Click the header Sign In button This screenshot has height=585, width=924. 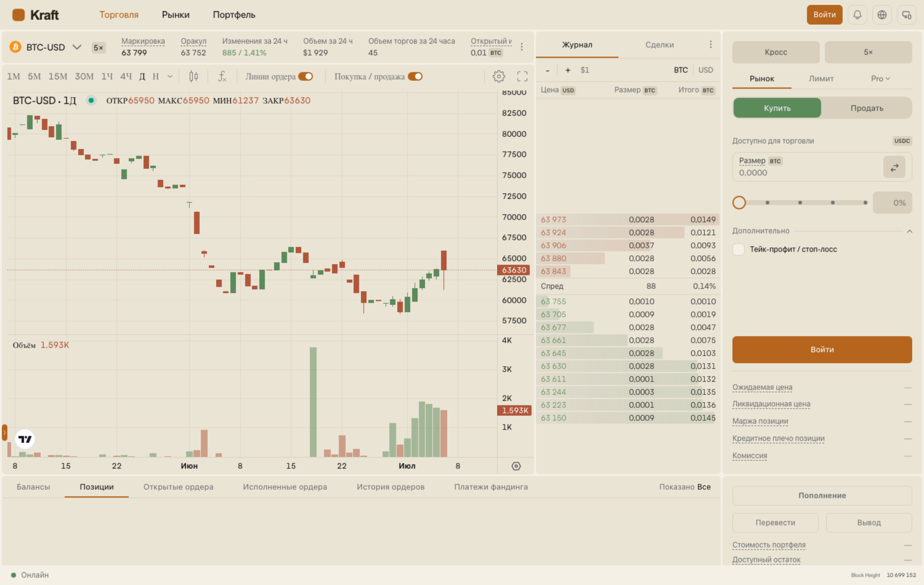click(x=824, y=15)
